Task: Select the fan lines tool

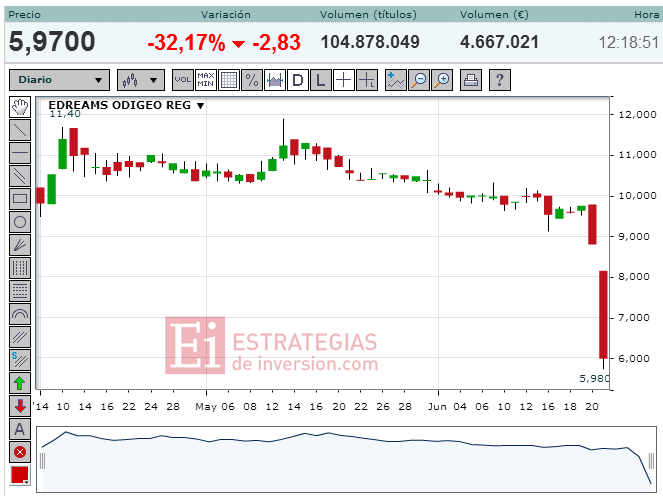Action: [x=20, y=245]
